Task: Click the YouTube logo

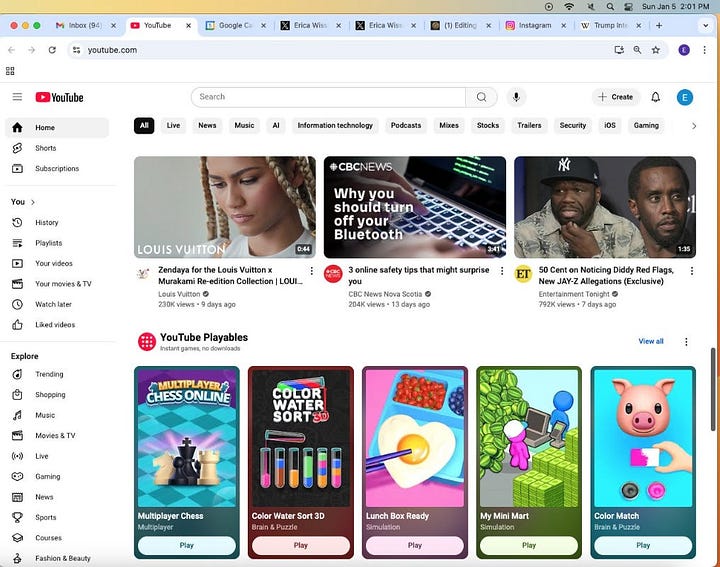Action: tap(60, 97)
